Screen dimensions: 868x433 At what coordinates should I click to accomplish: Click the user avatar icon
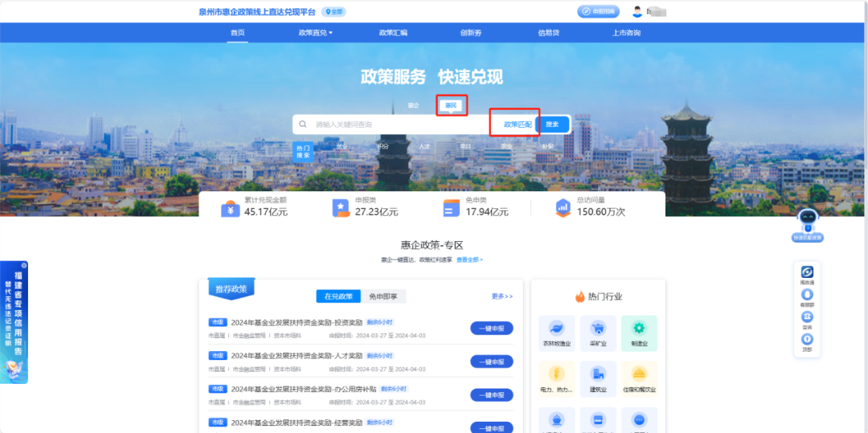coord(637,11)
